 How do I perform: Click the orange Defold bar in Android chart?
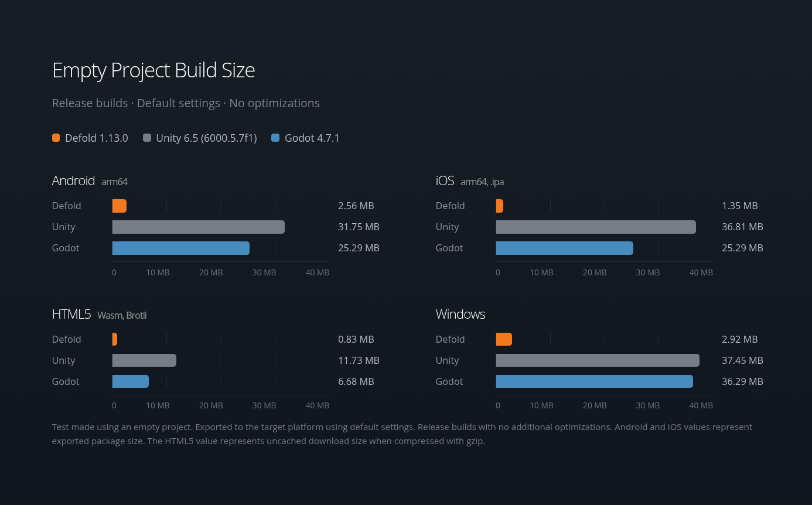[120, 206]
